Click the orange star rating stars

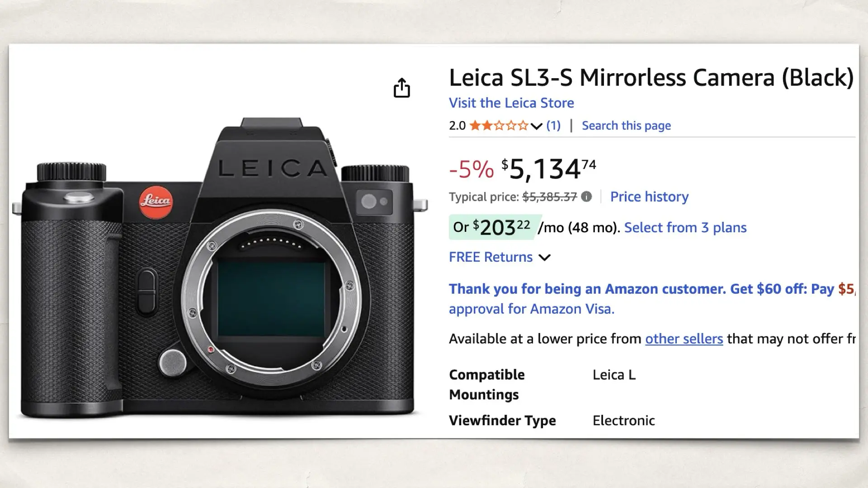pos(500,126)
